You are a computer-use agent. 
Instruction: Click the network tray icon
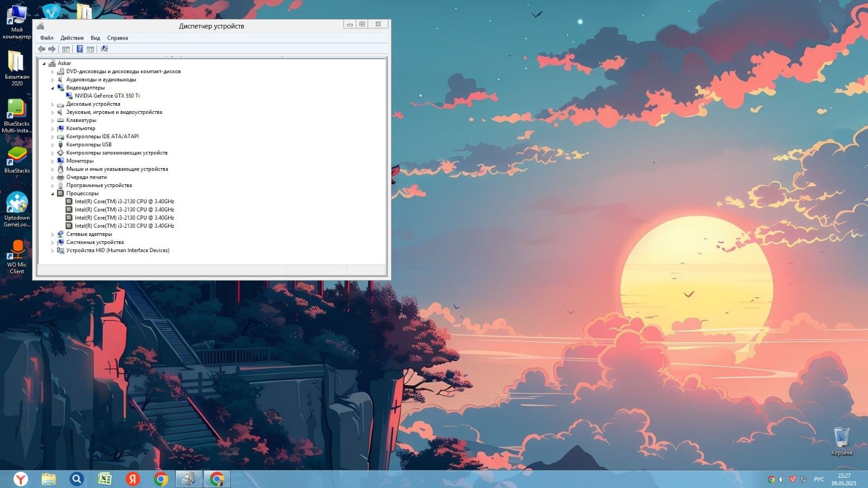803,479
